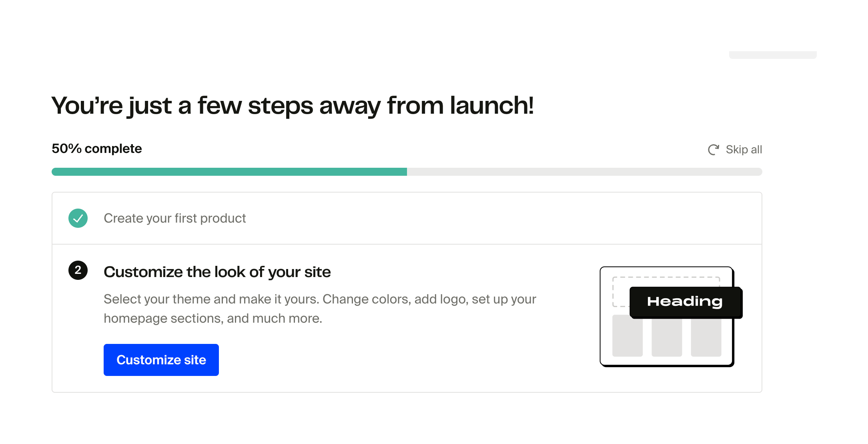The image size is (868, 444).
Task: Click the right gray block in illustration
Action: 706,338
